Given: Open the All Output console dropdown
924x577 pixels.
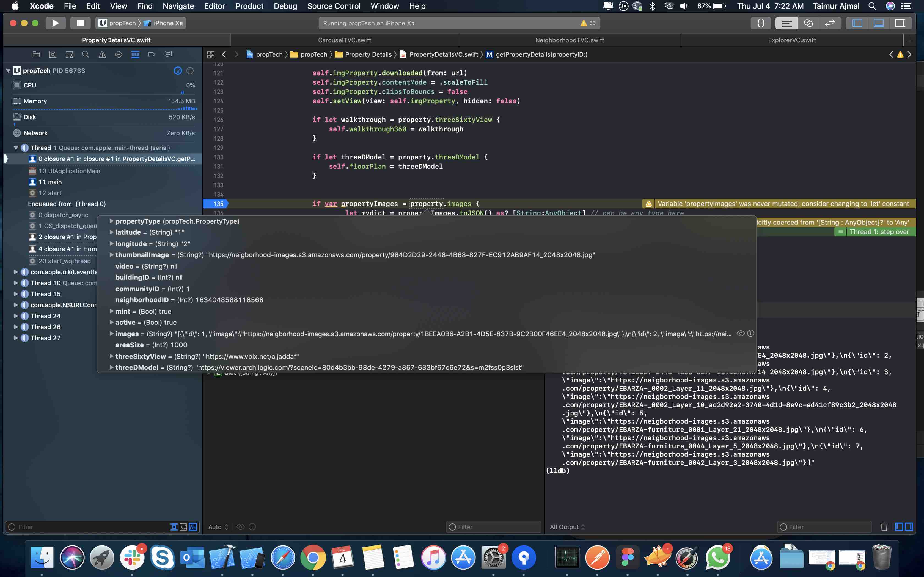Looking at the screenshot, I should coord(567,527).
